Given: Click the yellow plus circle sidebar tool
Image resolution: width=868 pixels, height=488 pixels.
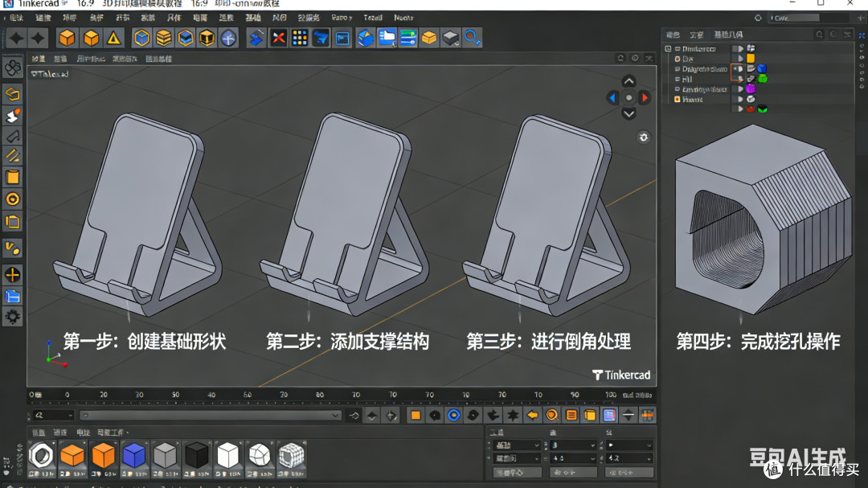Looking at the screenshot, I should [x=13, y=275].
